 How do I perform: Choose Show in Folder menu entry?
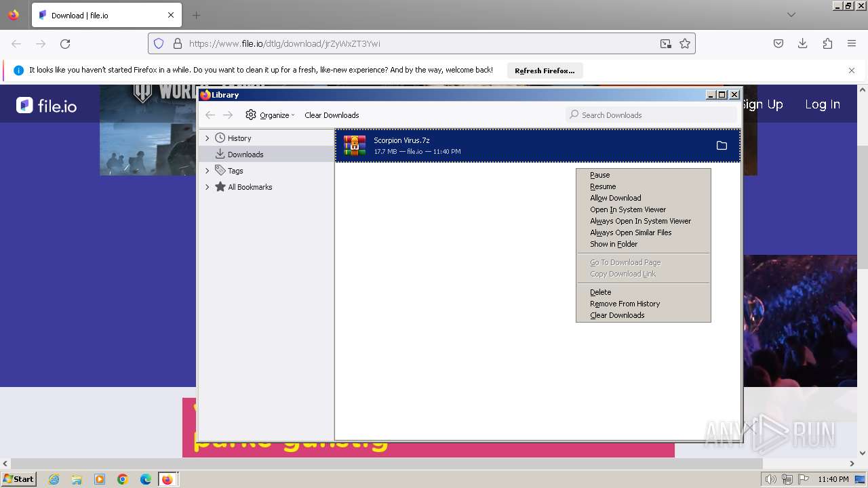643,244
